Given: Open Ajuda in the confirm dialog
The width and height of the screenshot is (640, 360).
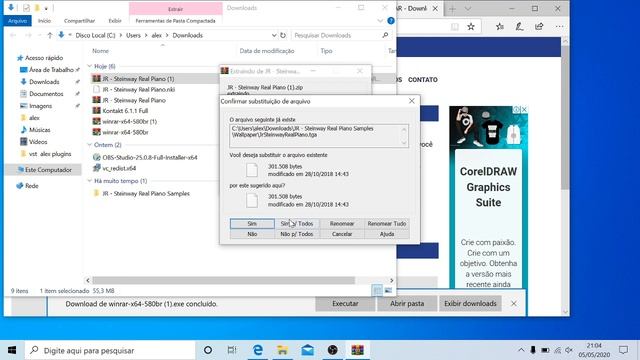Looking at the screenshot, I should pyautogui.click(x=387, y=234).
